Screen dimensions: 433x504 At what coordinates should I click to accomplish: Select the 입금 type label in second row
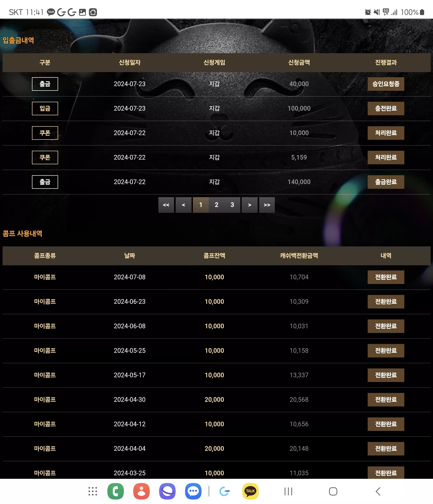coord(45,108)
